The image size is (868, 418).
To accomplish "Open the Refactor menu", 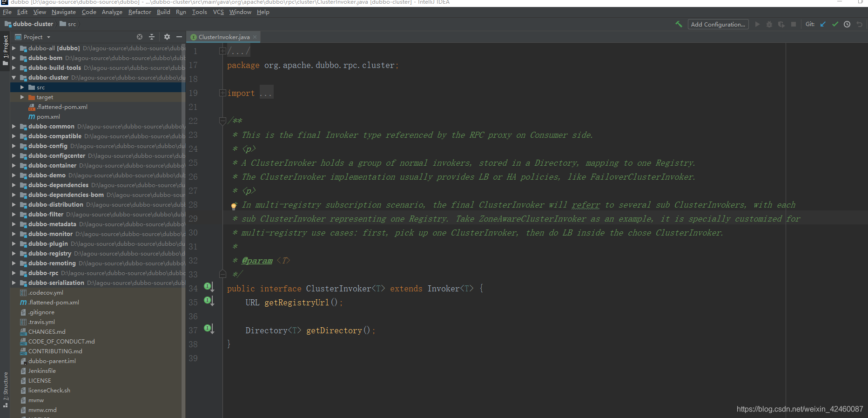I will 140,12.
